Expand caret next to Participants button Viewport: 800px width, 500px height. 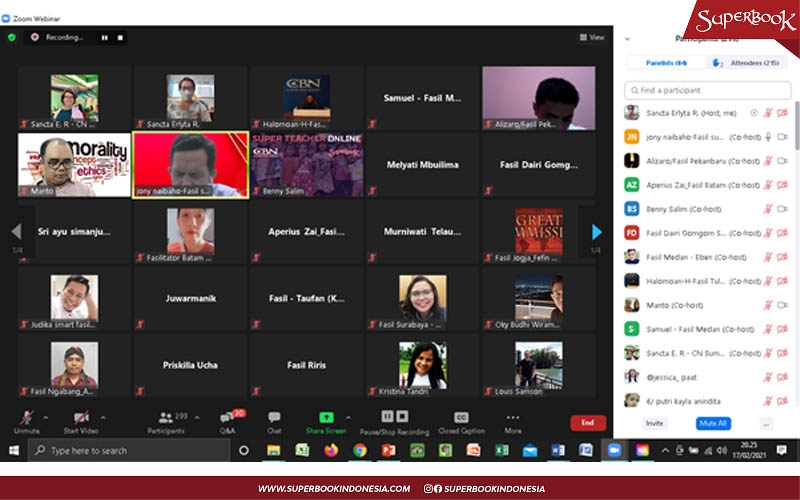pos(197,417)
